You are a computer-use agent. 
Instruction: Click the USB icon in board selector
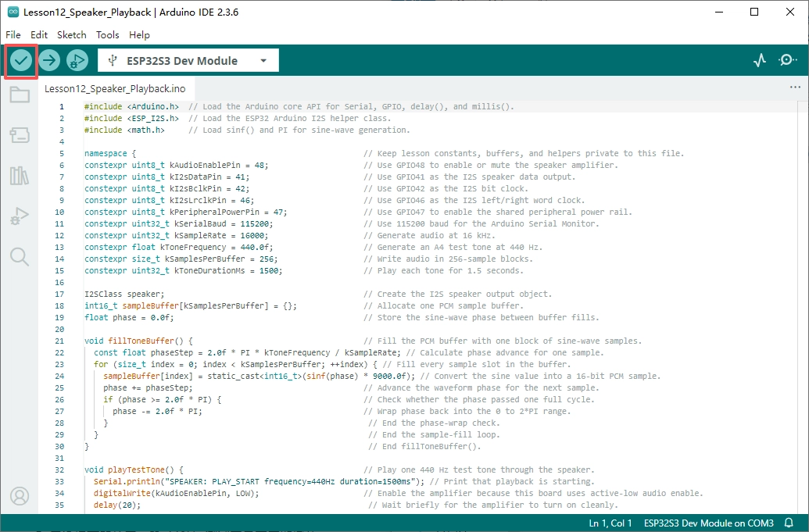click(x=113, y=61)
